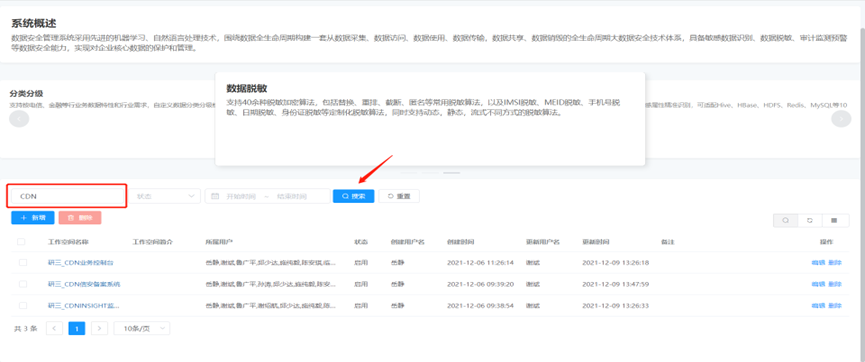Edit the row created 2021-12-06 09:38:54
The width and height of the screenshot is (865, 362).
[x=818, y=305]
